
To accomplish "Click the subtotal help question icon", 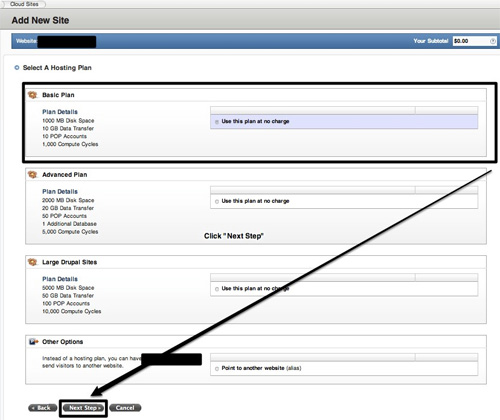I will [493, 41].
